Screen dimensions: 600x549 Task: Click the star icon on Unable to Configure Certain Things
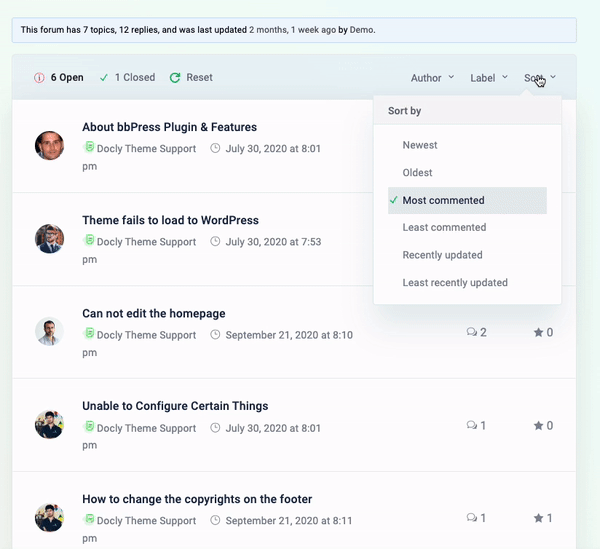[538, 425]
